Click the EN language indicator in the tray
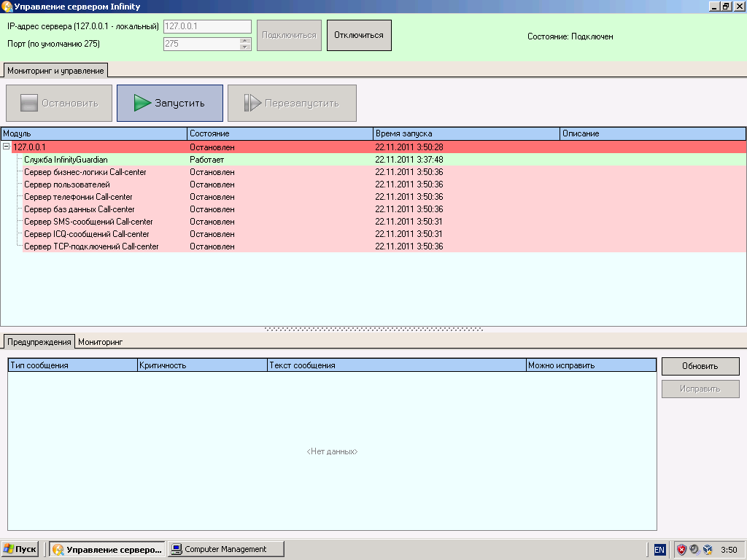747x560 pixels. pos(659,550)
